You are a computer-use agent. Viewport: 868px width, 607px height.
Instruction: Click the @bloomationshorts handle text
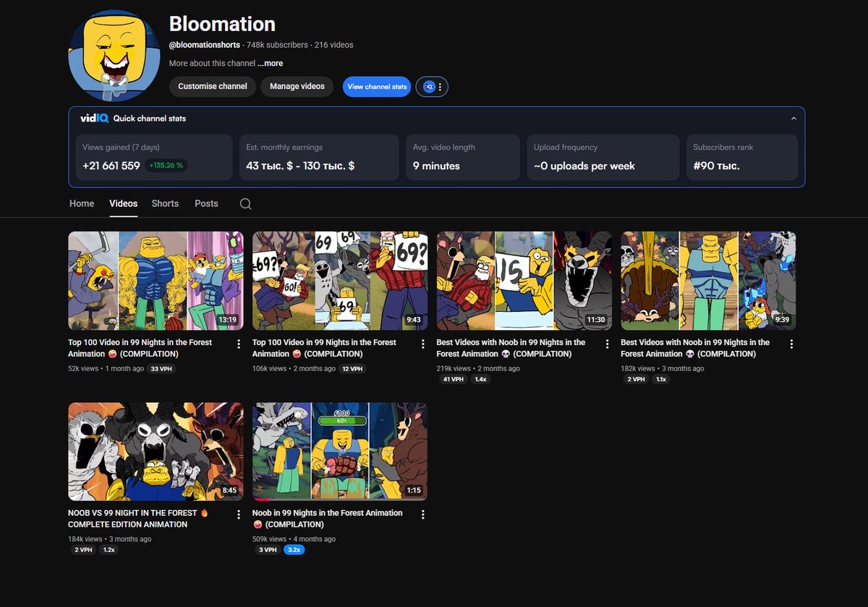point(205,45)
